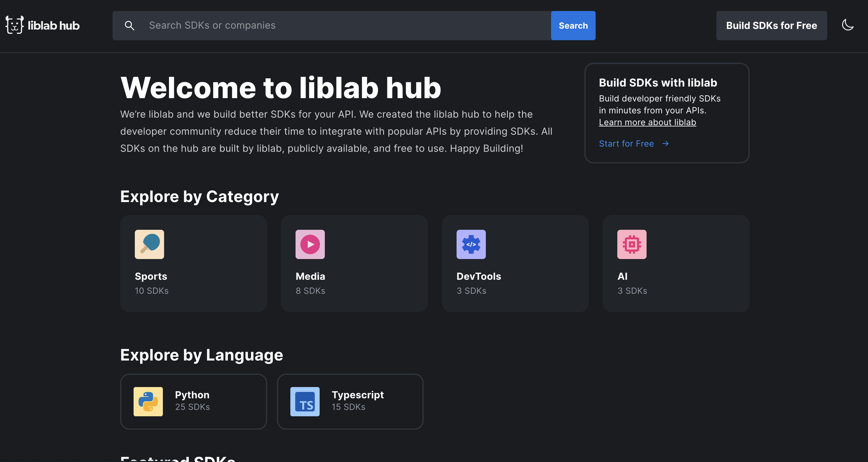Screen dimensions: 868x462
Task: Click the Python language icon
Action: click(x=148, y=401)
